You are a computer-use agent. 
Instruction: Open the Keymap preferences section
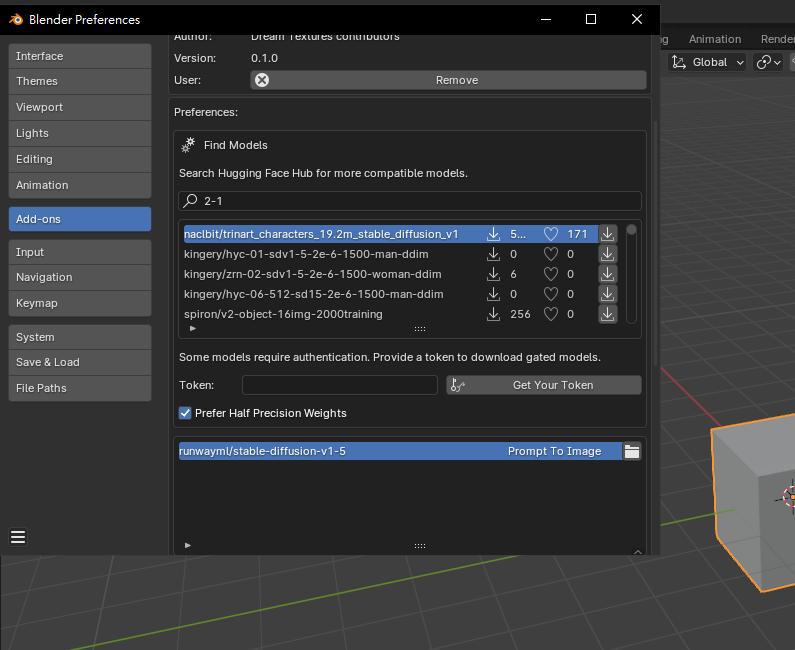pyautogui.click(x=80, y=303)
